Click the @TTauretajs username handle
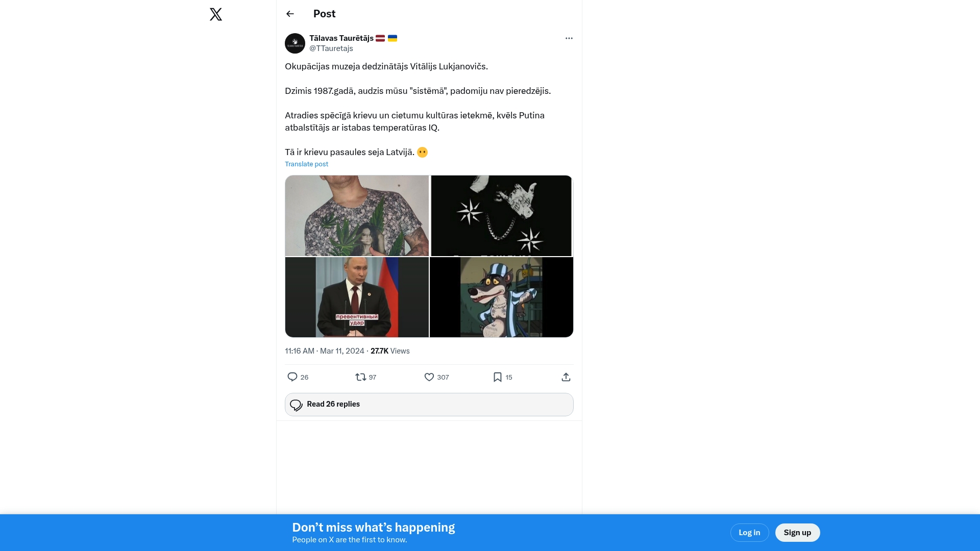Screen dimensions: 980x551 coord(331,48)
